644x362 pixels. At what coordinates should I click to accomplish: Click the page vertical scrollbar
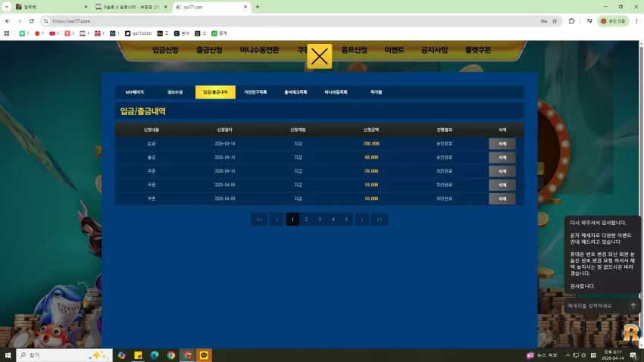tap(641, 195)
